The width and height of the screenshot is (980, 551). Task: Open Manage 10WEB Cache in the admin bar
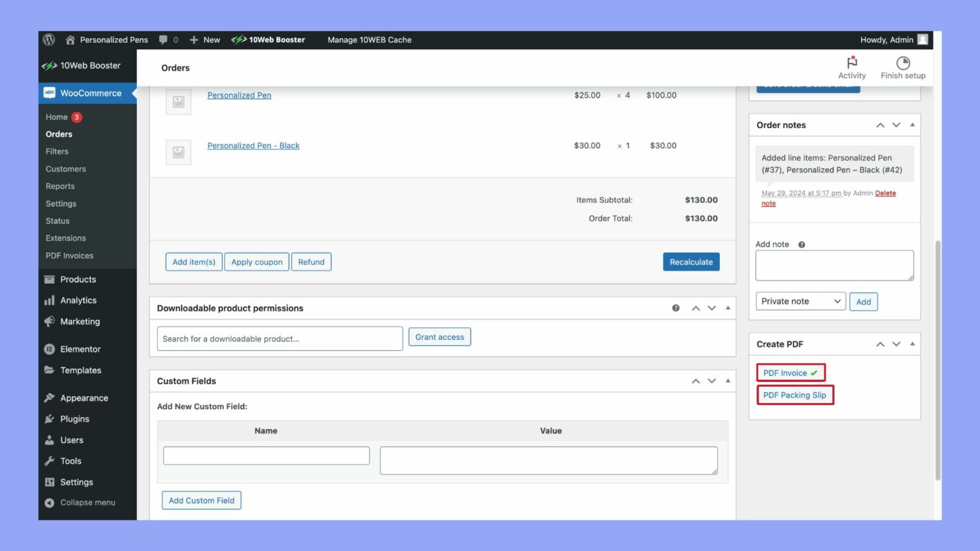pos(370,40)
